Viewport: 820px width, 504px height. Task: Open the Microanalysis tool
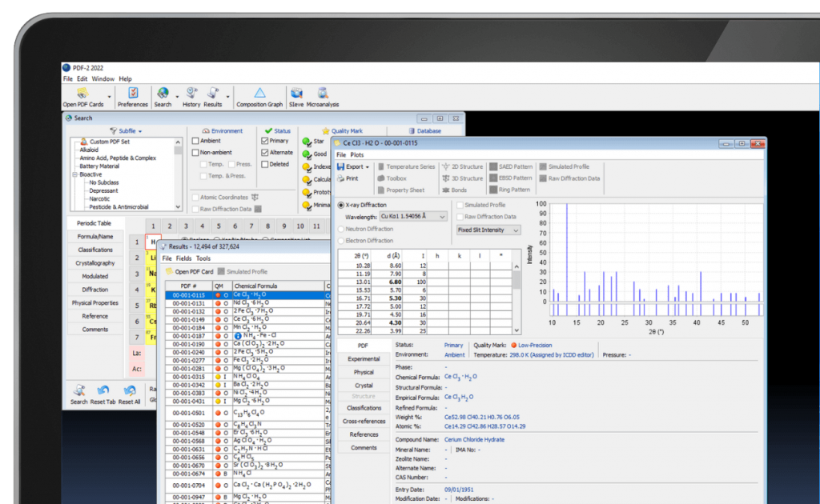coord(323,97)
